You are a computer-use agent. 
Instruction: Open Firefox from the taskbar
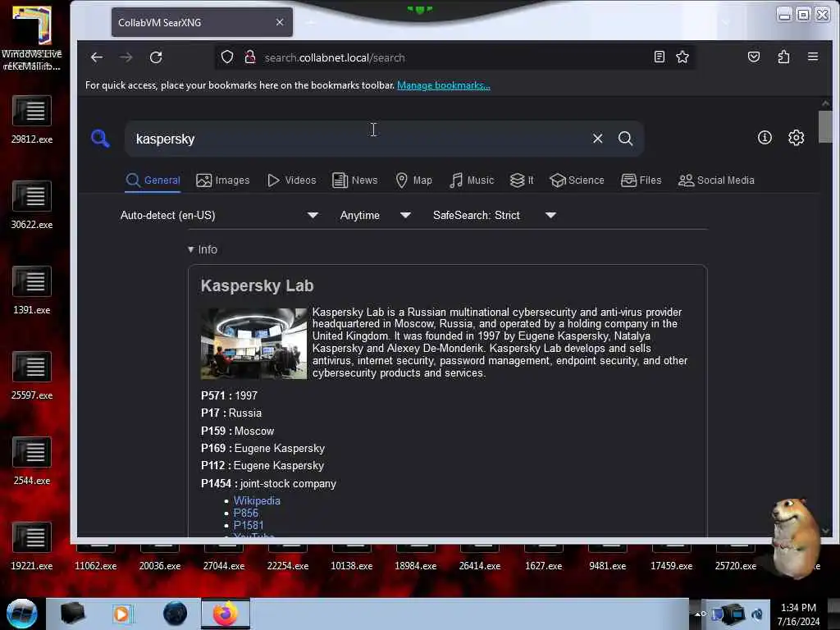coord(226,614)
